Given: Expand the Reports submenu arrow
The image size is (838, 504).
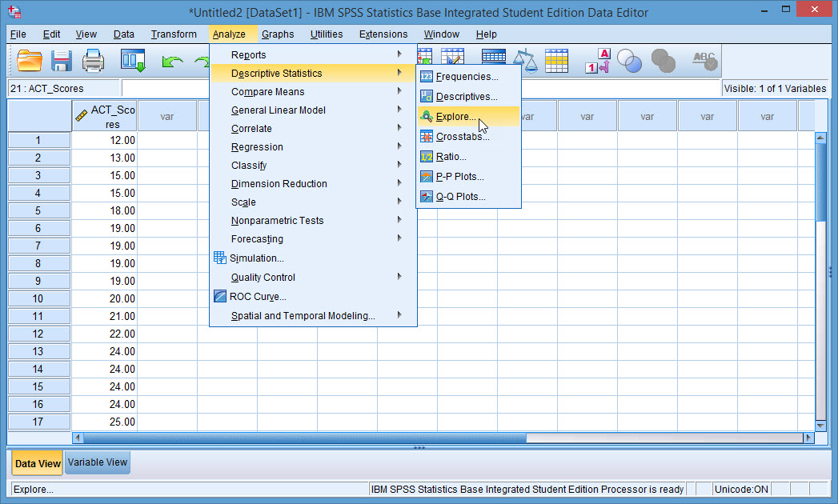Looking at the screenshot, I should pos(399,54).
